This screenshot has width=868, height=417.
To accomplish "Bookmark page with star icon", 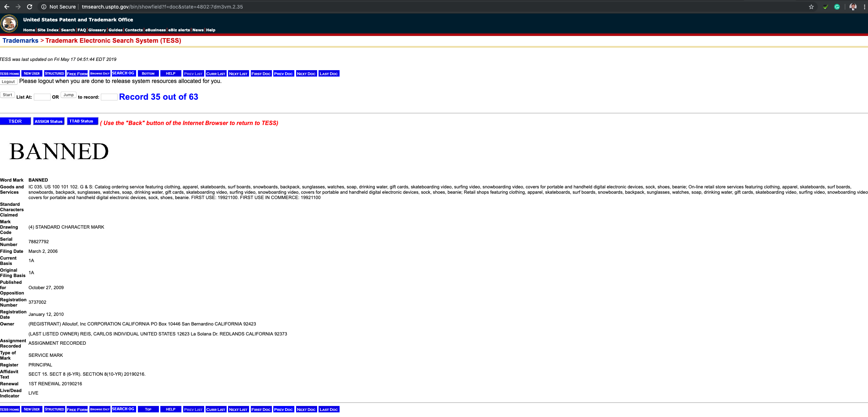I will [x=811, y=7].
